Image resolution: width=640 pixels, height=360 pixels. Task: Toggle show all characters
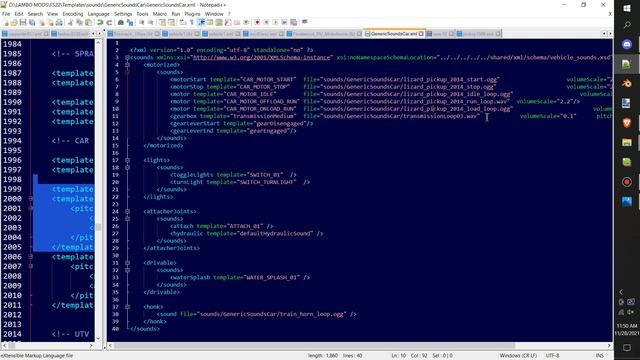192,22
